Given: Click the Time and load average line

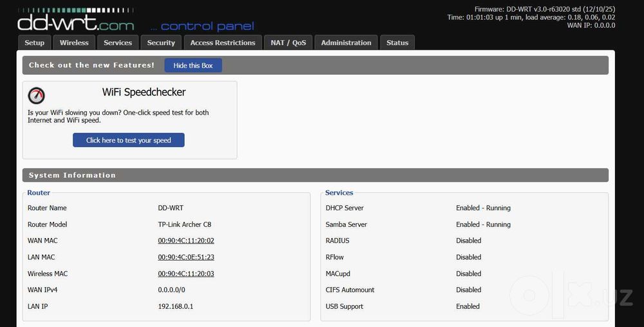Looking at the screenshot, I should pos(531,17).
